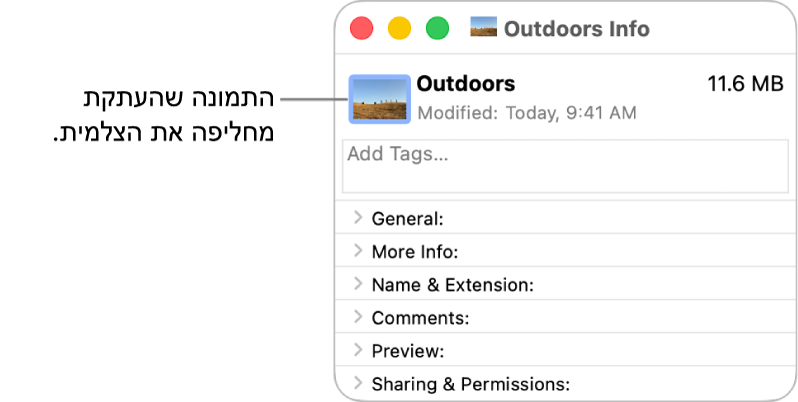Click the title bar proxy image icon
The image size is (798, 402).
[x=483, y=28]
